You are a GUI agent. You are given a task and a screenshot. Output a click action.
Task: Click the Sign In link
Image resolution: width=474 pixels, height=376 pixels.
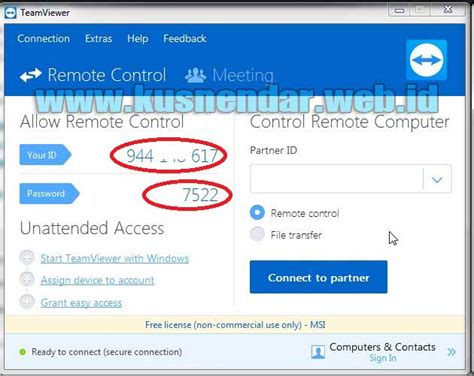tap(383, 358)
